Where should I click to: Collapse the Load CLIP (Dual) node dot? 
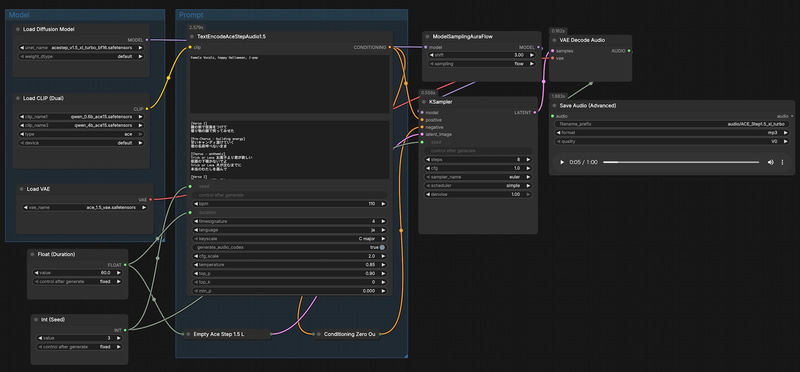point(18,98)
